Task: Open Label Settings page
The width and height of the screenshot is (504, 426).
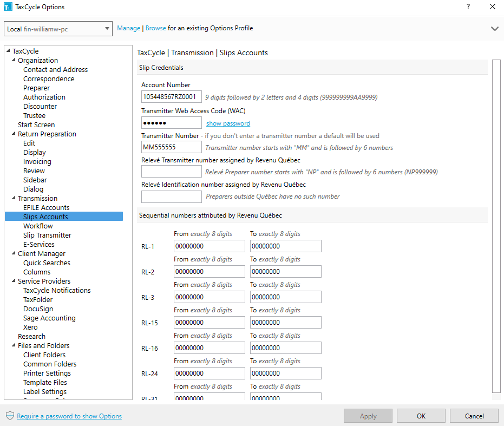Action: (45, 392)
